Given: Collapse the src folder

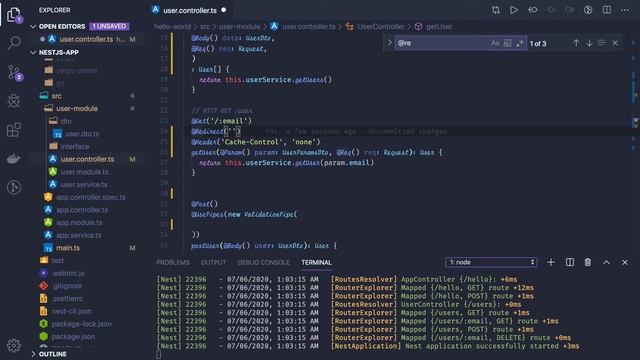Looking at the screenshot, I should [56, 96].
